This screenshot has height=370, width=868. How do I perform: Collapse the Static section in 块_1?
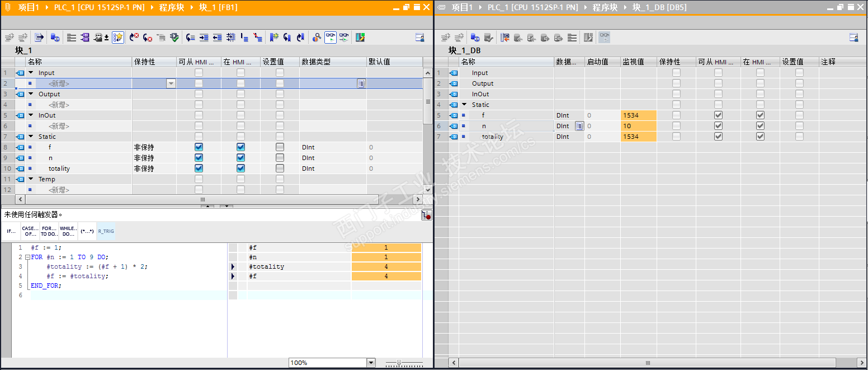pyautogui.click(x=31, y=137)
